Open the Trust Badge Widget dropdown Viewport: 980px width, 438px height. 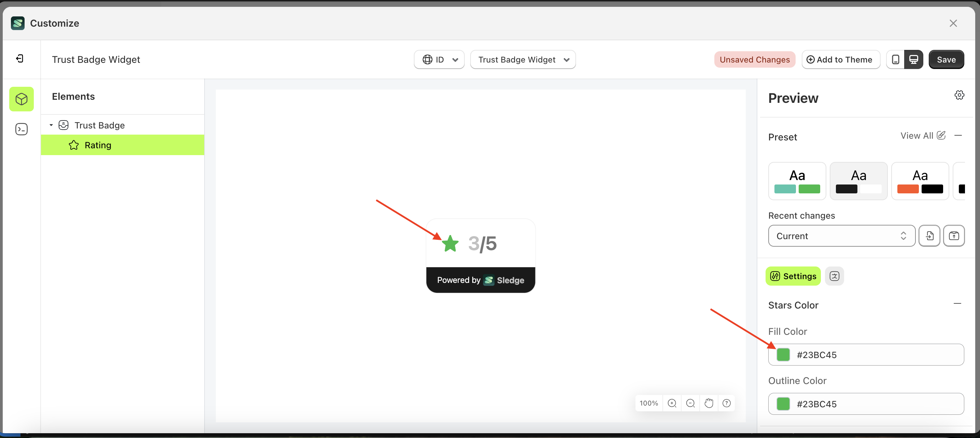pos(523,59)
